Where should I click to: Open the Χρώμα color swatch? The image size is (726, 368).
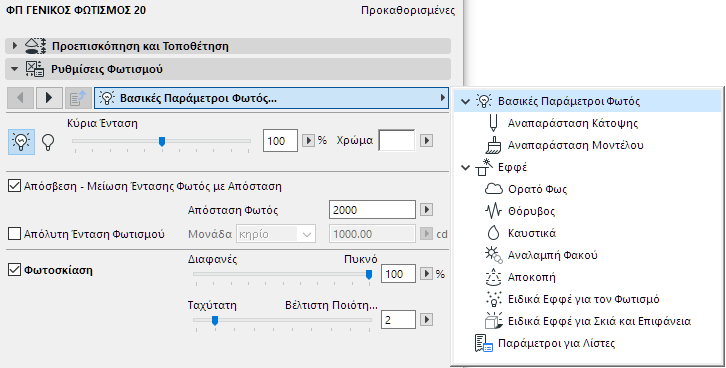pos(397,140)
